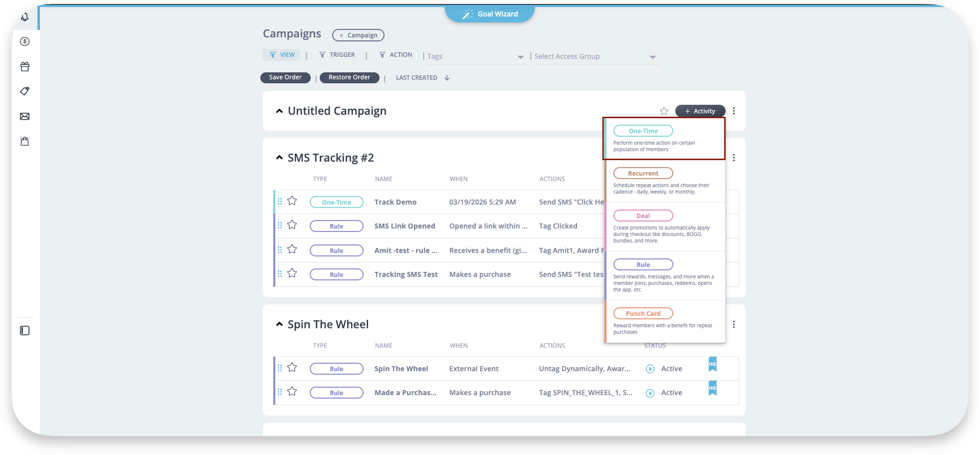Toggle the sidebar panel collapse icon
Viewport: 980px width, 455px height.
coord(25,331)
